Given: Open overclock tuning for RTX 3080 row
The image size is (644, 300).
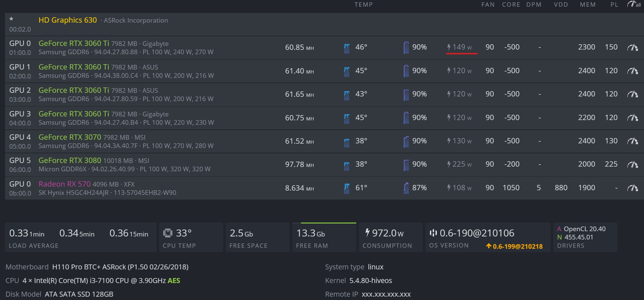Looking at the screenshot, I should (632, 164).
